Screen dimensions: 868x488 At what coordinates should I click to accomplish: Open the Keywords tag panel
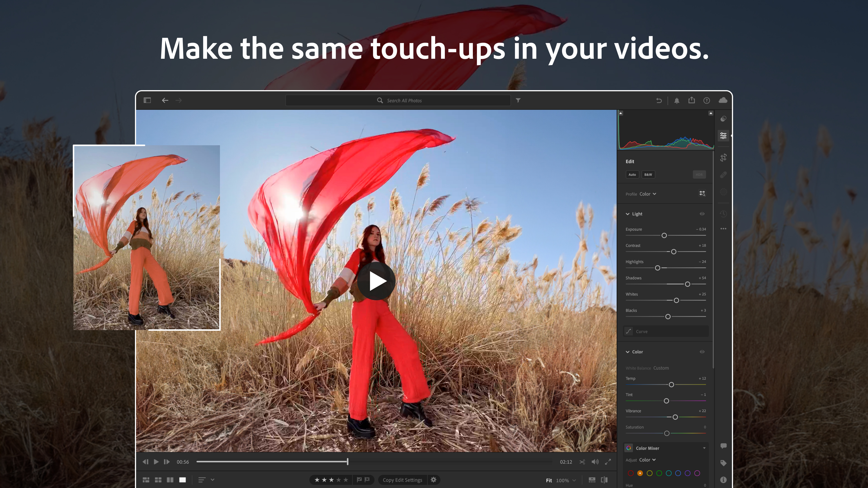pos(723,463)
